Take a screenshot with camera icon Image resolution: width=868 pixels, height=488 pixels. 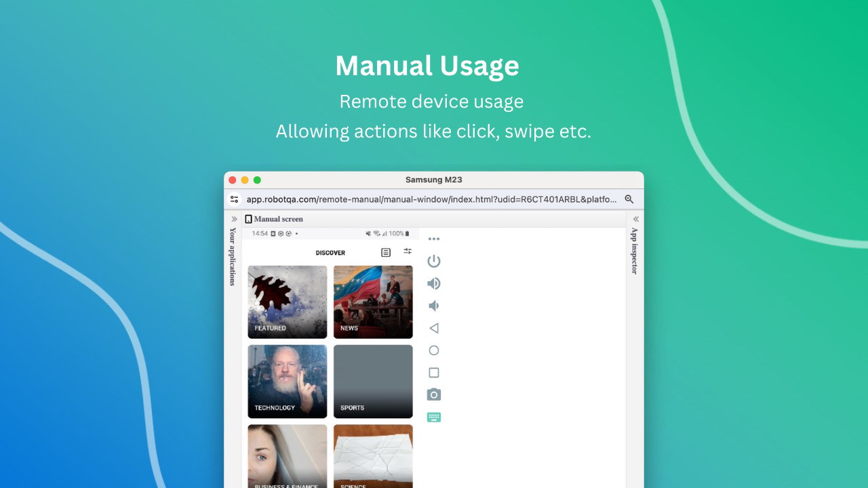pos(434,394)
